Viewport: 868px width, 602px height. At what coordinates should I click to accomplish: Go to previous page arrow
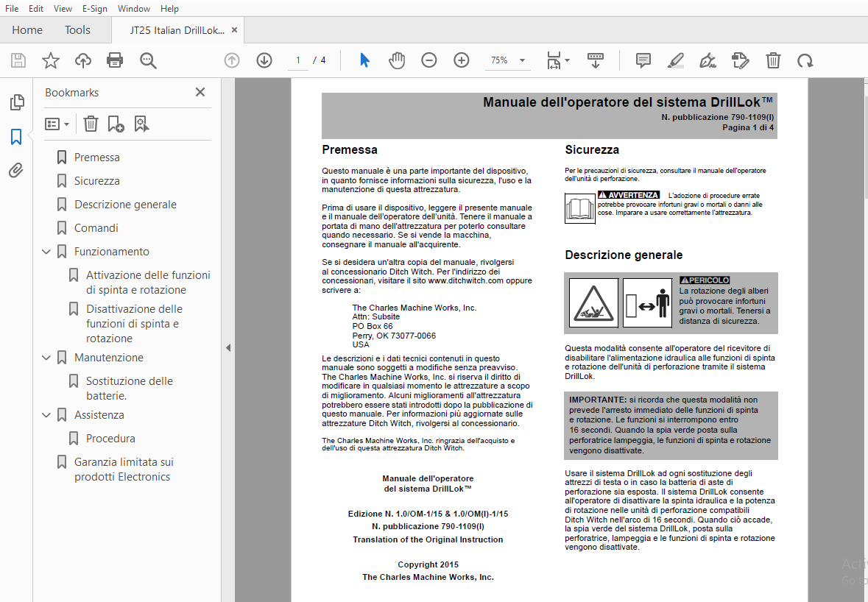click(232, 60)
